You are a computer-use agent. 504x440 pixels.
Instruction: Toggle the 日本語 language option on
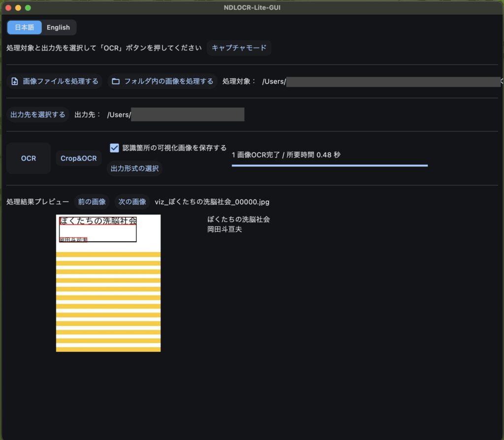pos(24,27)
